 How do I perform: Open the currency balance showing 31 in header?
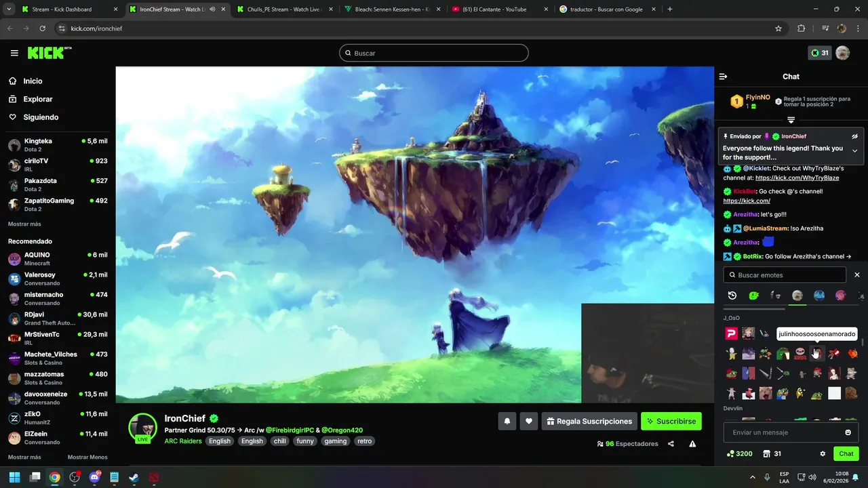tap(820, 53)
